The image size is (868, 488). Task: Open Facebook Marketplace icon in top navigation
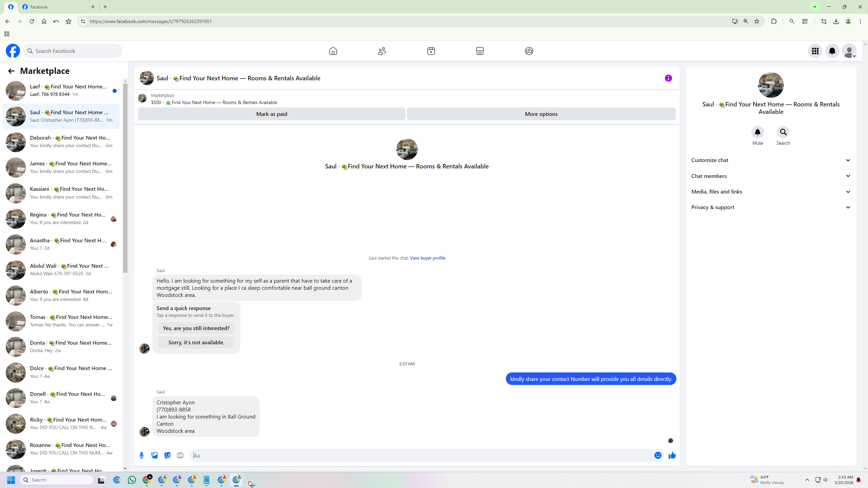coord(480,51)
